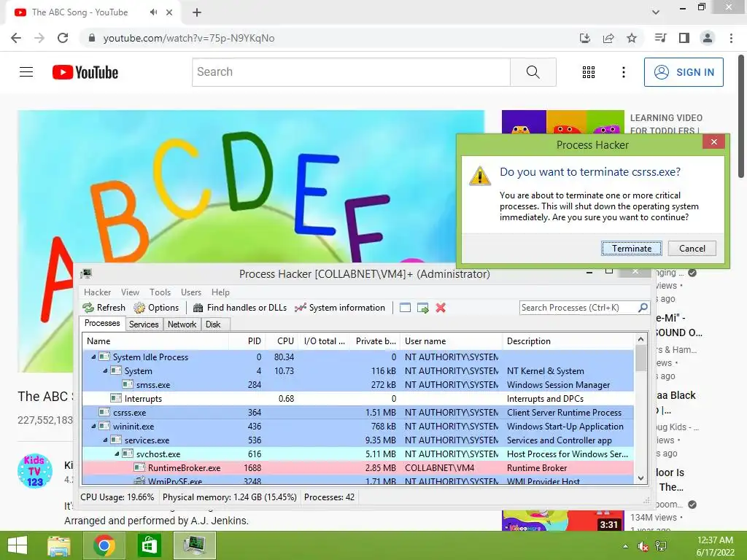This screenshot has width=747, height=560.
Task: Collapse the System process tree node
Action: [105, 370]
